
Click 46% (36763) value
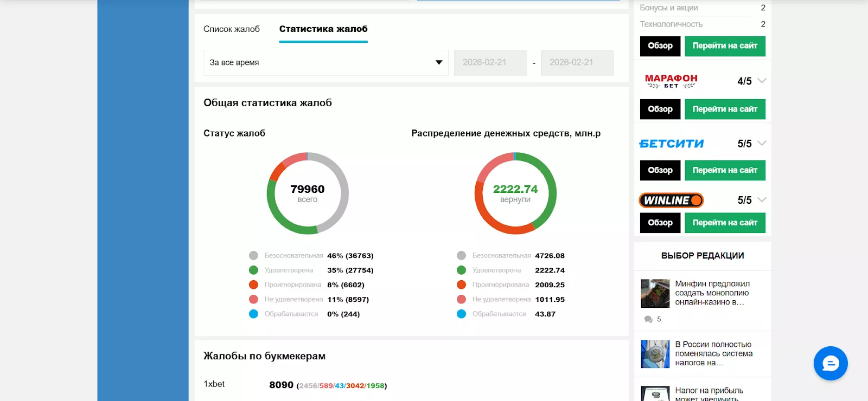coord(350,255)
